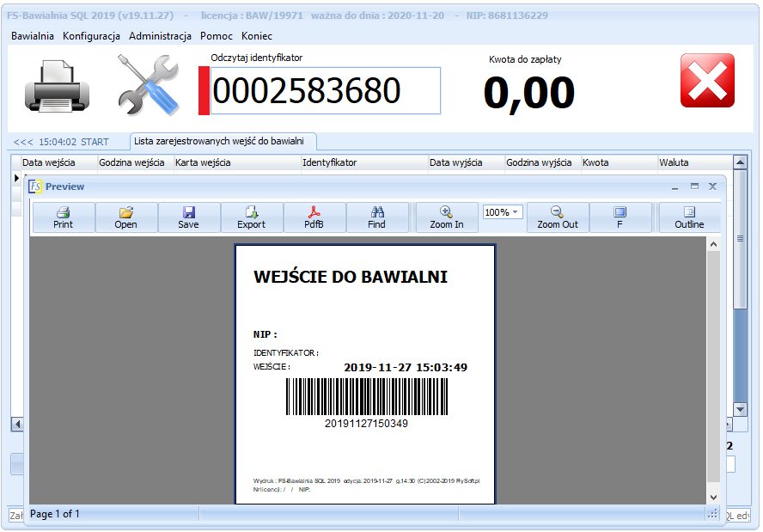Click the Godzina wejścia column header
The width and height of the screenshot is (763, 532).
point(136,162)
